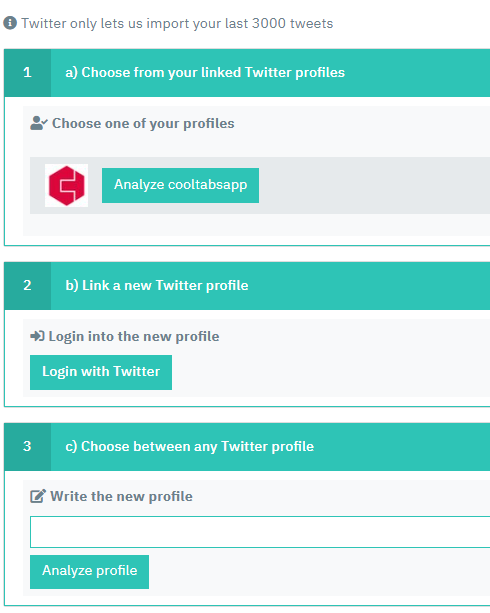The height and width of the screenshot is (613, 490).
Task: Focus the new profile text field
Action: pos(260,532)
